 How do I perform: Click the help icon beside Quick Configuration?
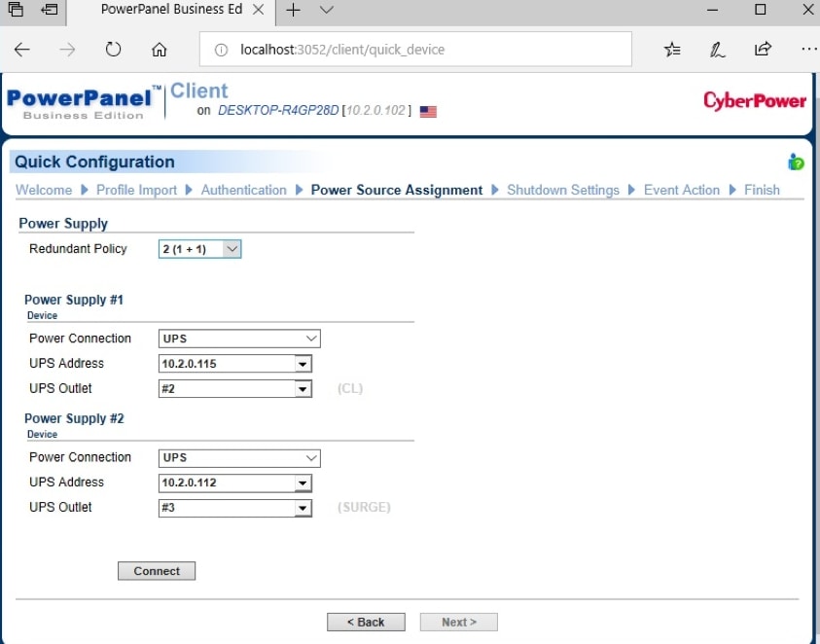[x=796, y=162]
